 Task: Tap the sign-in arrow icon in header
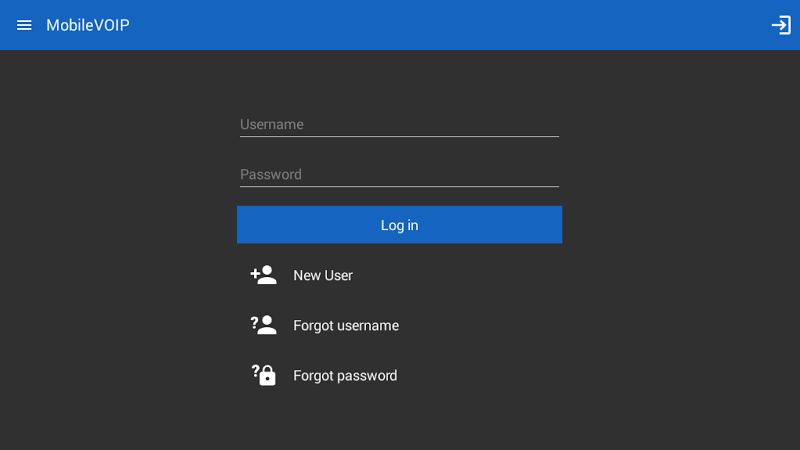[x=781, y=25]
